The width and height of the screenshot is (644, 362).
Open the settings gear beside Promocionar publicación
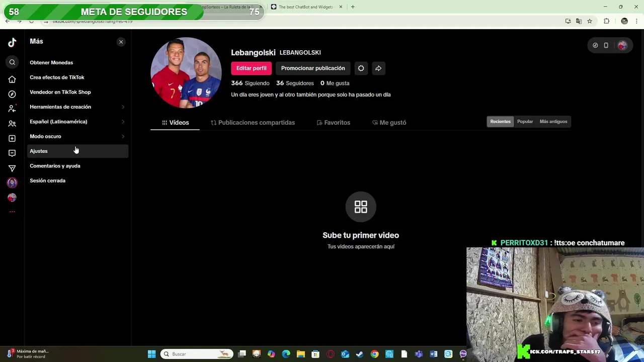[361, 68]
